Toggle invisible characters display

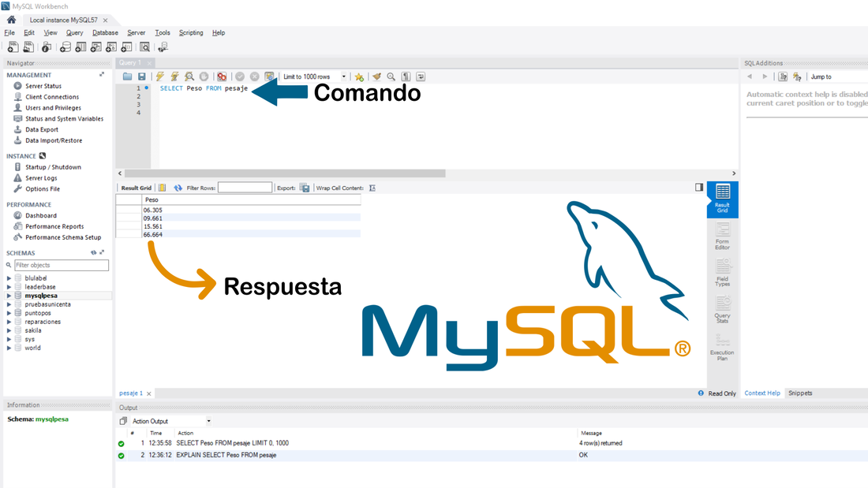click(x=406, y=76)
